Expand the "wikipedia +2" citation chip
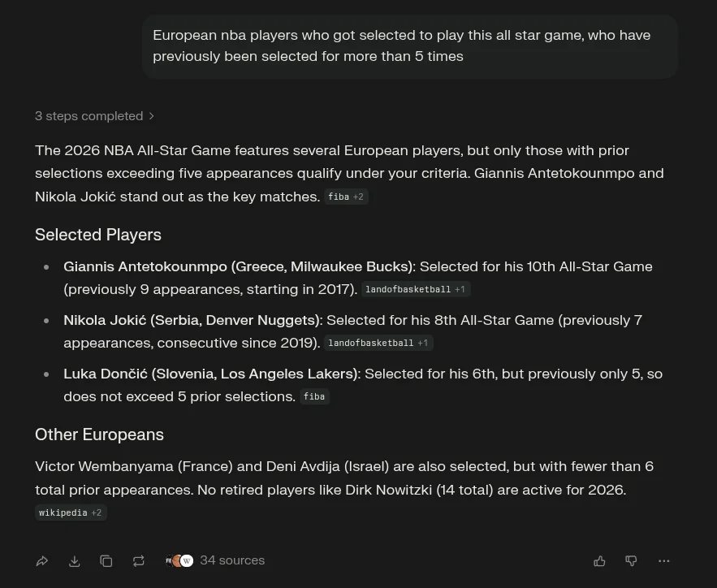The height and width of the screenshot is (588, 717). [71, 512]
